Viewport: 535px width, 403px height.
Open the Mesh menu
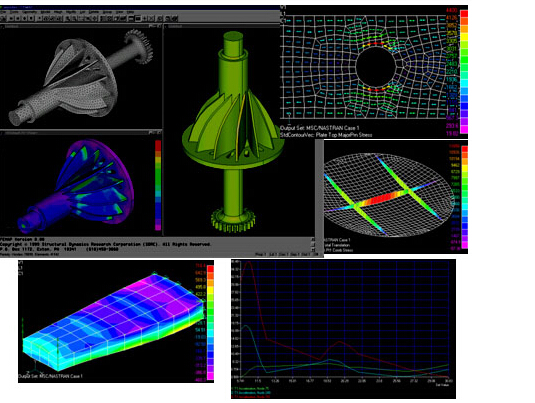tap(58, 12)
